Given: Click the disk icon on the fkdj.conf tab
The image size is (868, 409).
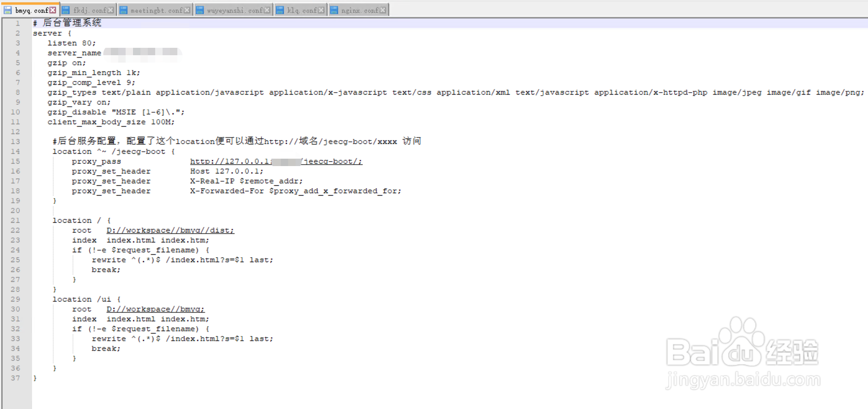Looking at the screenshot, I should (66, 10).
